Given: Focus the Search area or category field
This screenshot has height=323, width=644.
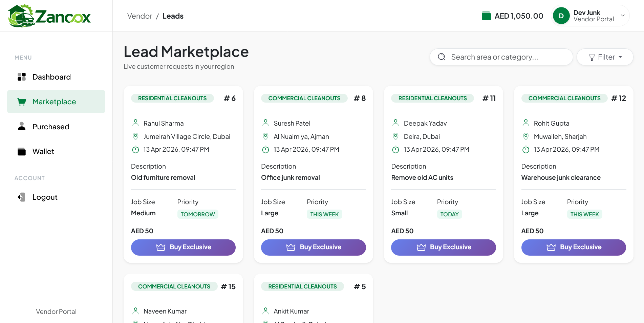Looking at the screenshot, I should coord(501,57).
